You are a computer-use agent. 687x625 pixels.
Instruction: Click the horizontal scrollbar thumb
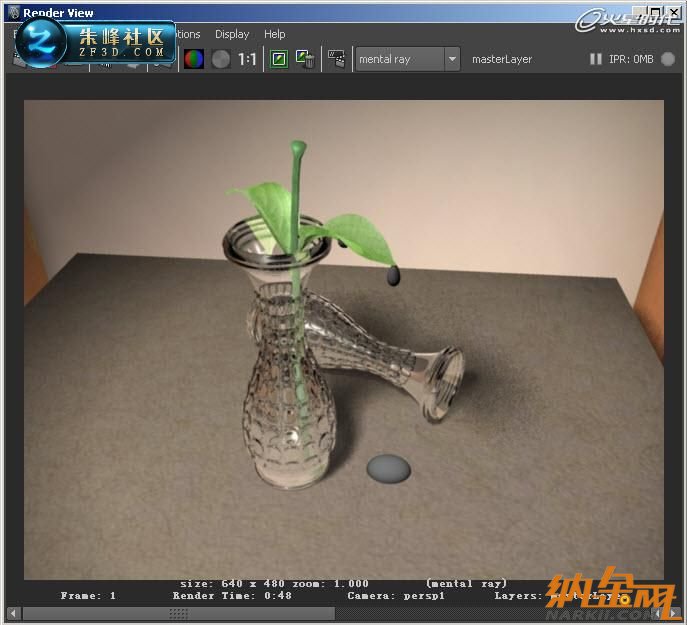click(x=179, y=614)
